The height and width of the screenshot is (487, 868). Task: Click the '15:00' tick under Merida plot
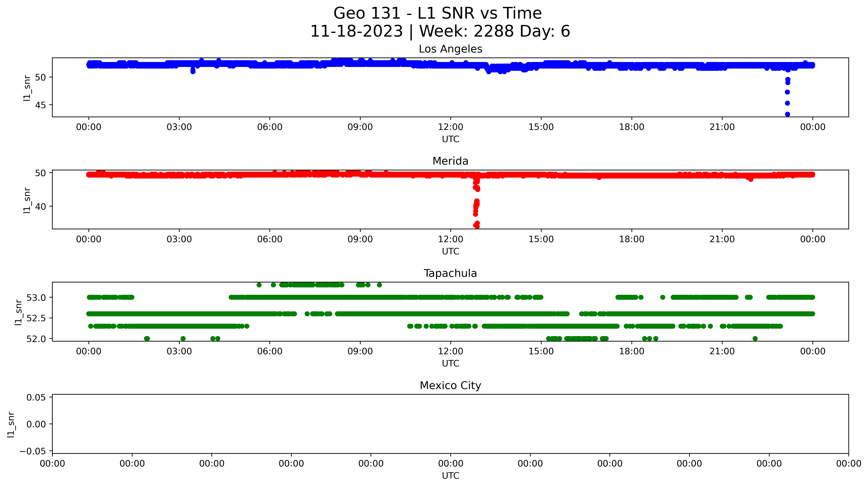(x=541, y=240)
